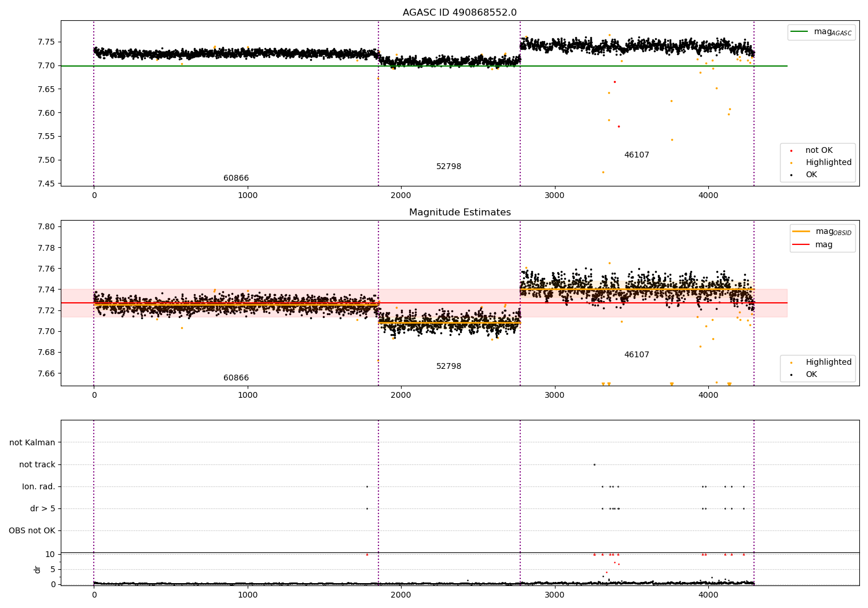Click the 7.75 tick on top plot
The width and height of the screenshot is (868, 608).
[46, 42]
